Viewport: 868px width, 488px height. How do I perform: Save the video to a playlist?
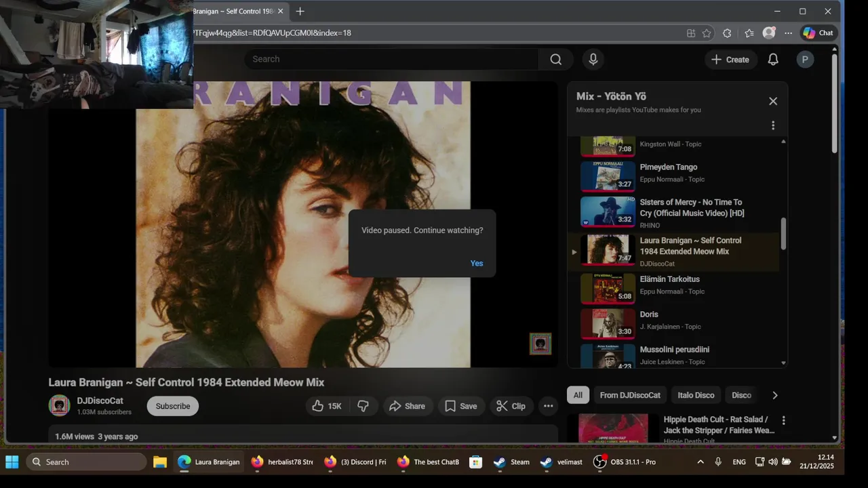tap(461, 406)
